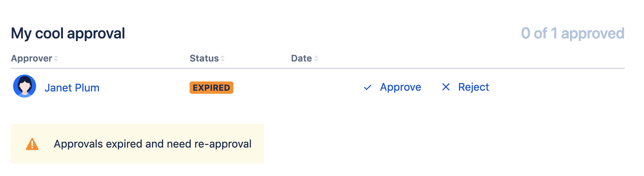This screenshot has height=176, width=644.
Task: Approve the request with the Approve text
Action: pyautogui.click(x=400, y=87)
